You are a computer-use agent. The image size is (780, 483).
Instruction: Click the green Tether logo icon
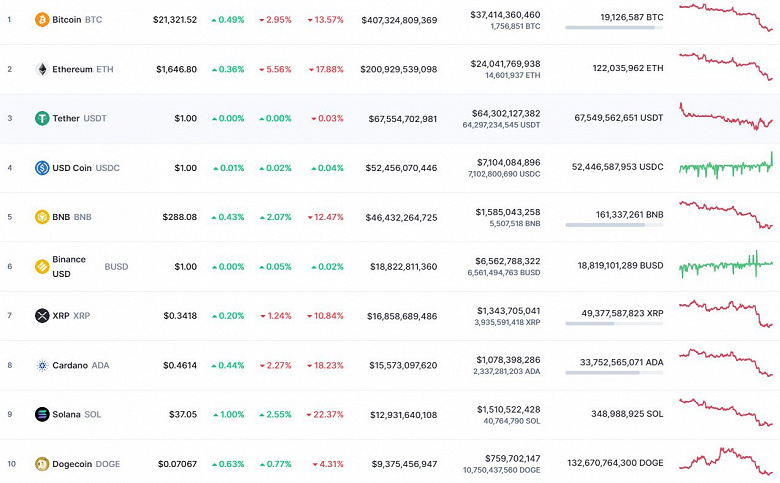(x=42, y=119)
